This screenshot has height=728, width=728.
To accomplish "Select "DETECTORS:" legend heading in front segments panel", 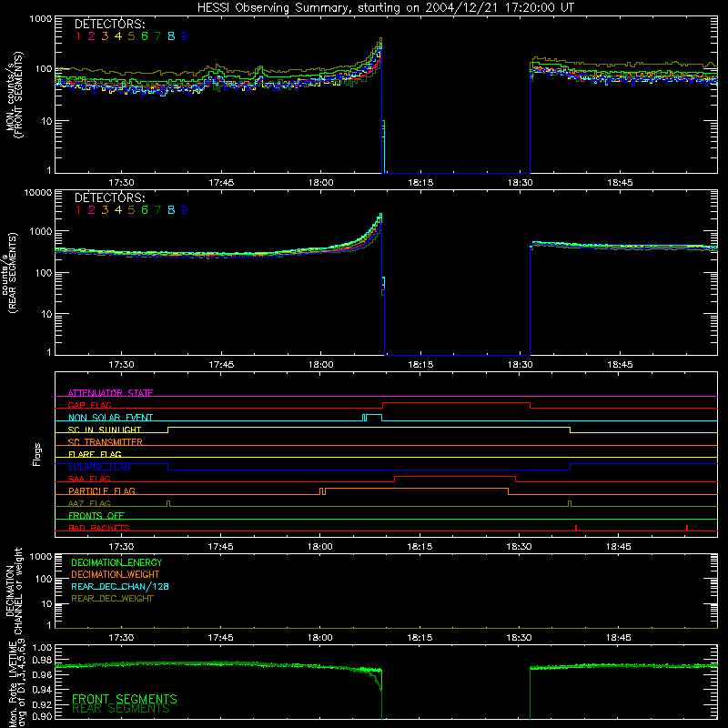I will click(x=109, y=24).
